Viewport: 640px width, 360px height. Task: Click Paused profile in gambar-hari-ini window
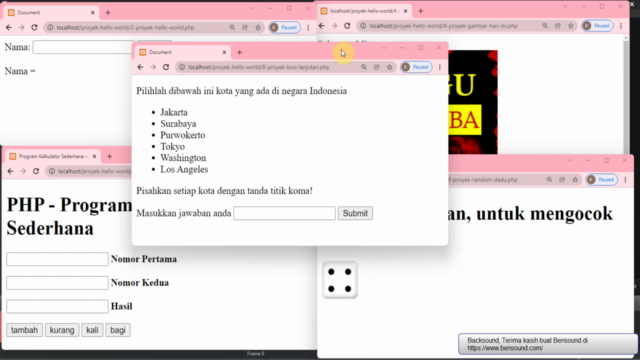click(597, 26)
